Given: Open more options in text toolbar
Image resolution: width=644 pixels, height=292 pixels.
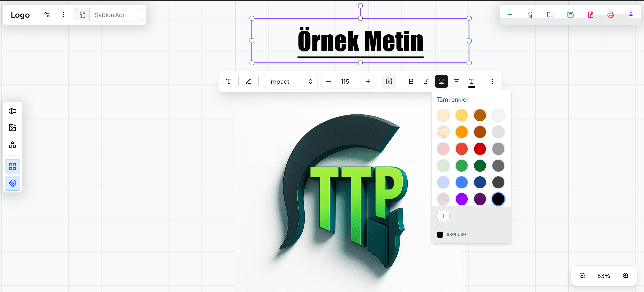Looking at the screenshot, I should click(x=492, y=81).
